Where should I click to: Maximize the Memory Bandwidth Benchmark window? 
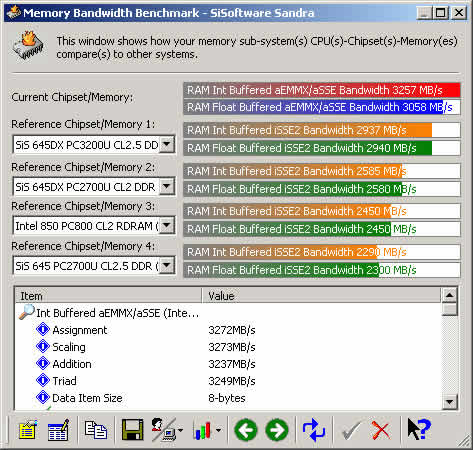coord(440,13)
